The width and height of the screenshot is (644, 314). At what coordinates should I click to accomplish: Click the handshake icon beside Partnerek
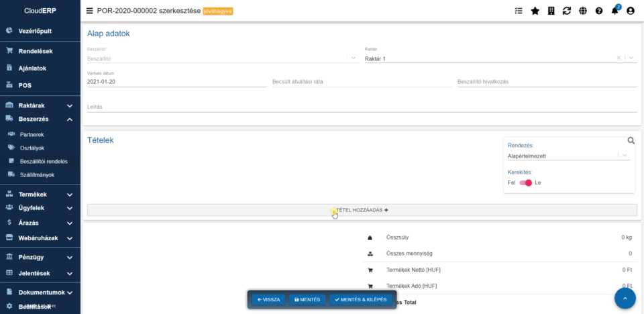coord(11,134)
